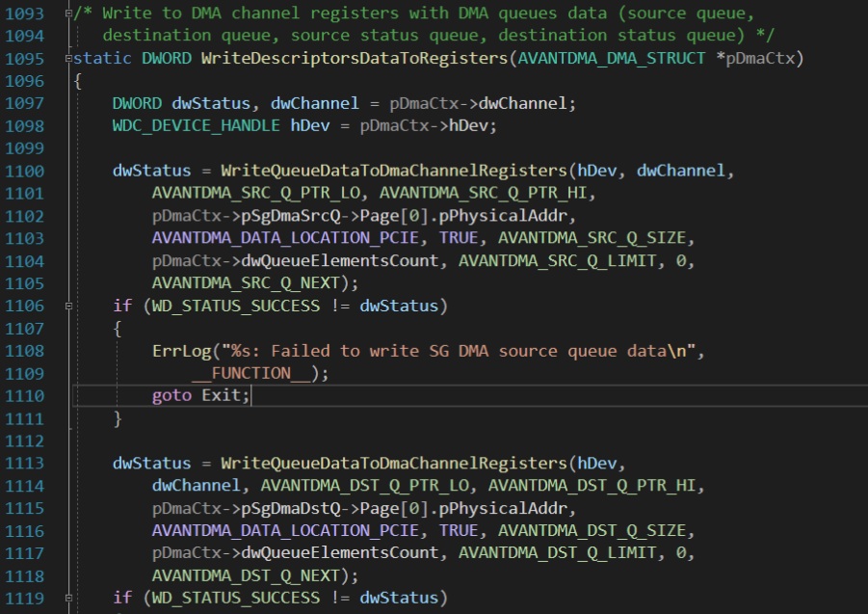Click the dwStatus declaration on line 1097
The image size is (868, 614).
click(x=211, y=103)
